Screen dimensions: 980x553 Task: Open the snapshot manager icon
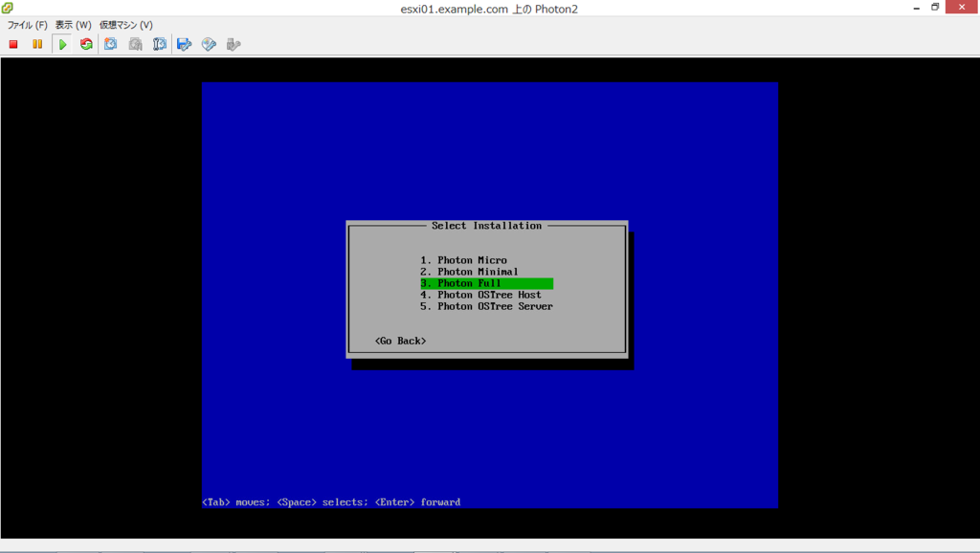click(160, 44)
